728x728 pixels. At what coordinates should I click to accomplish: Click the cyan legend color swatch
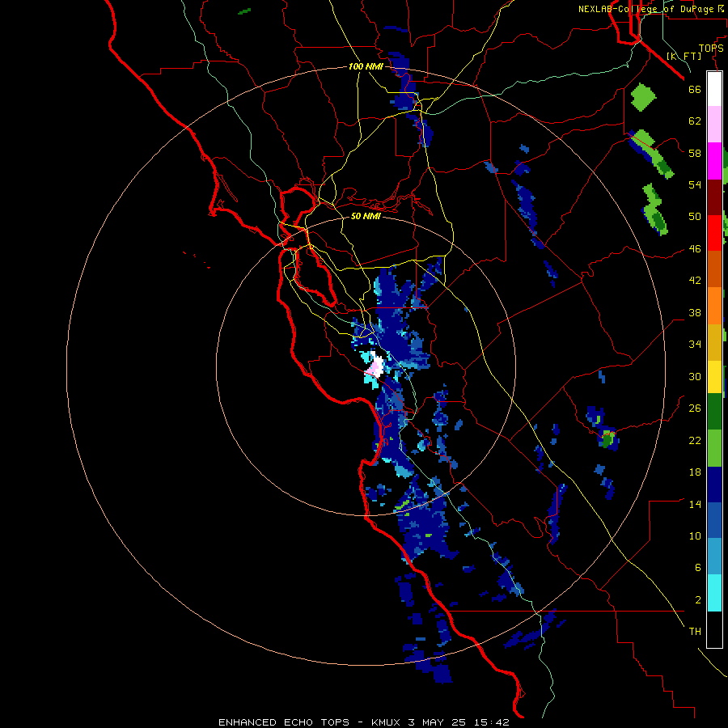tap(714, 593)
